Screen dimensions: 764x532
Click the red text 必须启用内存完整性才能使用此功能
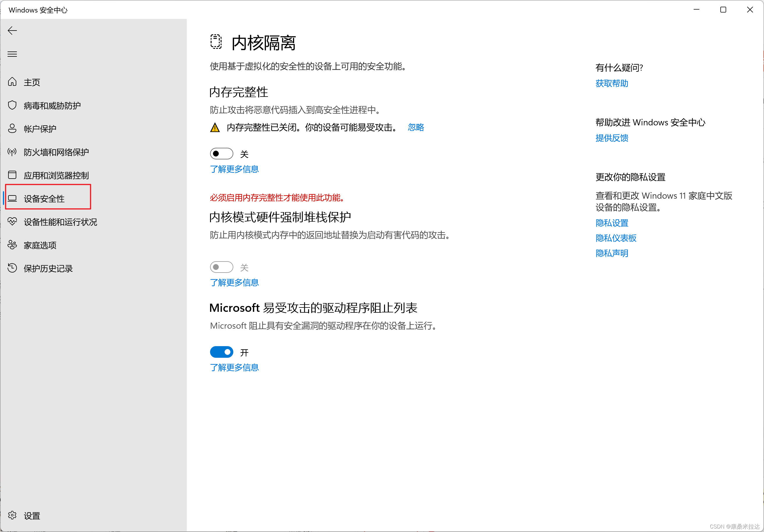click(x=277, y=198)
